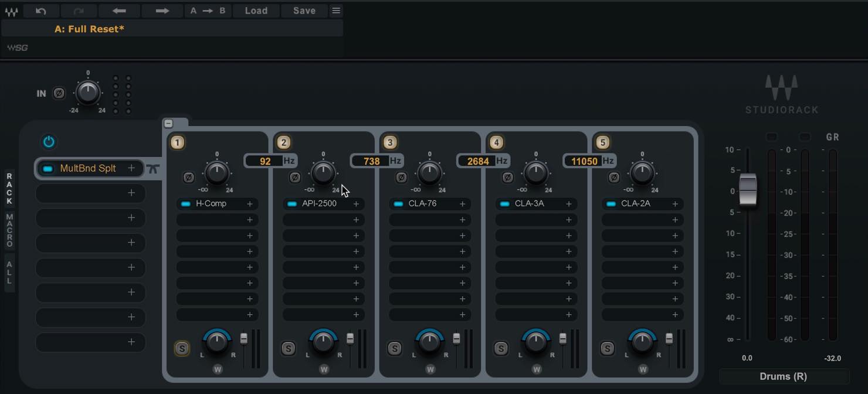Go to previous preset with left arrow
Image resolution: width=868 pixels, height=394 pixels.
(x=120, y=11)
